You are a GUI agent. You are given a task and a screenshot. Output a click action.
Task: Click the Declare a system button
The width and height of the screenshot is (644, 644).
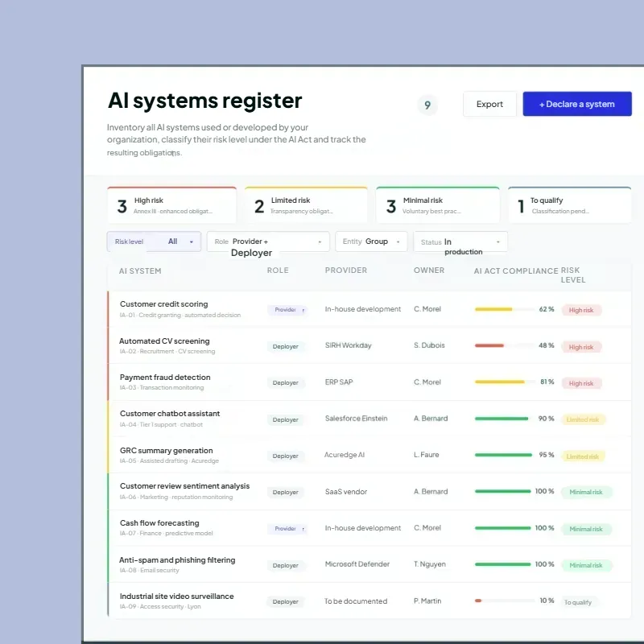(x=576, y=104)
